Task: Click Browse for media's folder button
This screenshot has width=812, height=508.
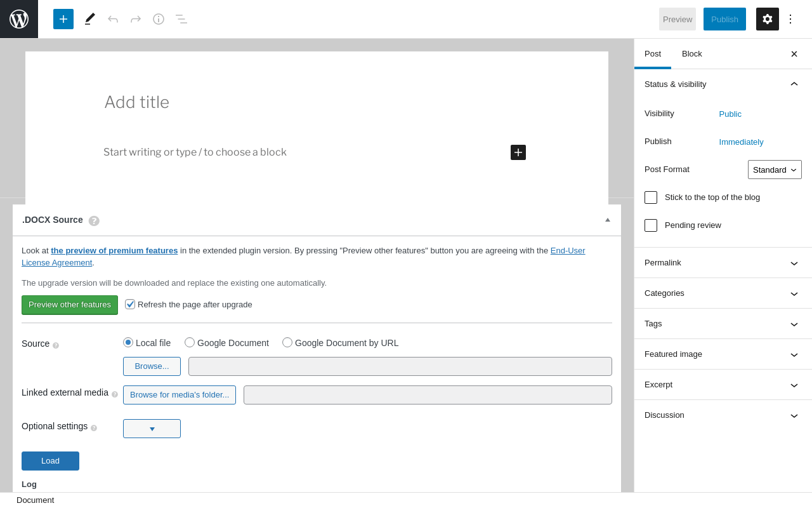Action: coord(180,395)
